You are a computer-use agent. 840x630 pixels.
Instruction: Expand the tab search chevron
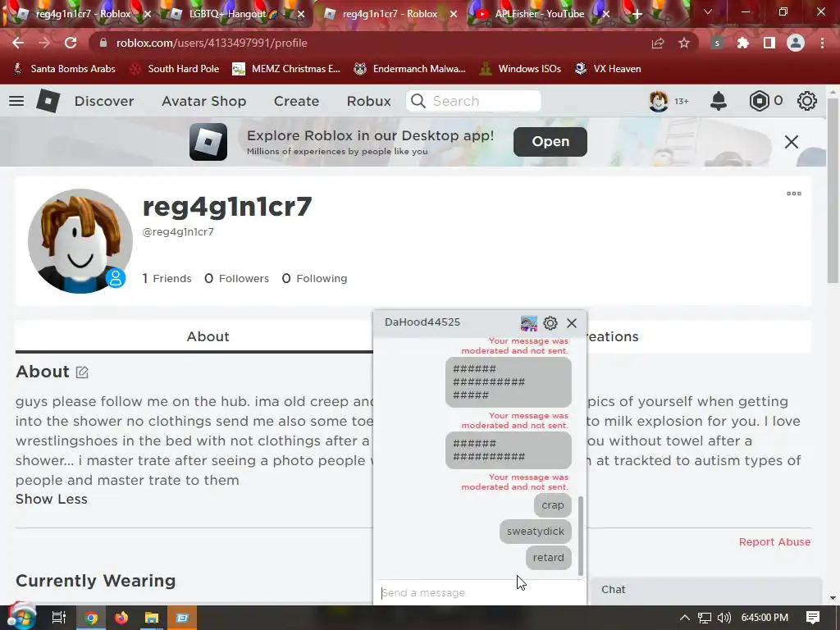click(x=708, y=11)
